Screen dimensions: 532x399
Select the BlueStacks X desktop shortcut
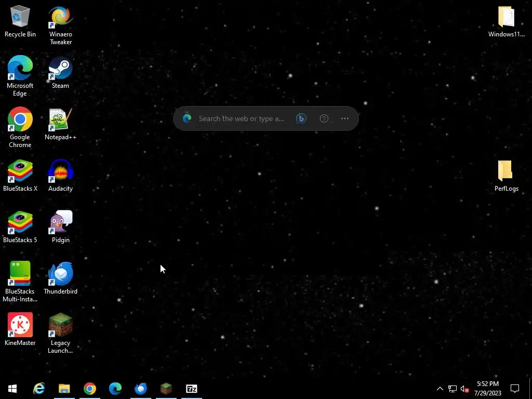point(20,176)
